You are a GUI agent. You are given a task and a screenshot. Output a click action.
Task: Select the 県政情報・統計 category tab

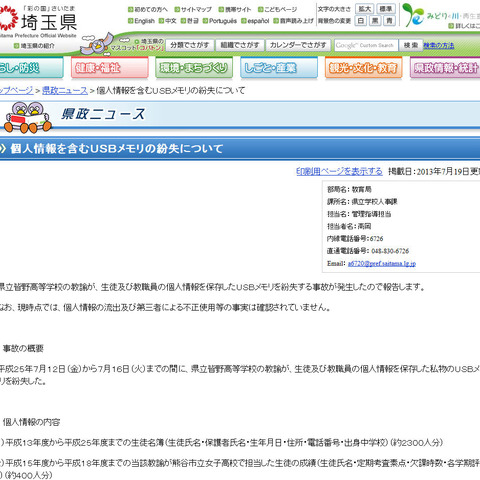[445, 68]
